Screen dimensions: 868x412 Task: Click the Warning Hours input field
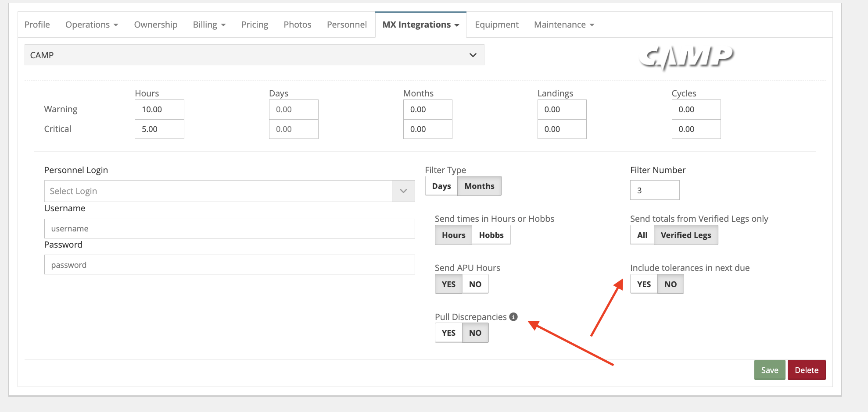click(159, 110)
